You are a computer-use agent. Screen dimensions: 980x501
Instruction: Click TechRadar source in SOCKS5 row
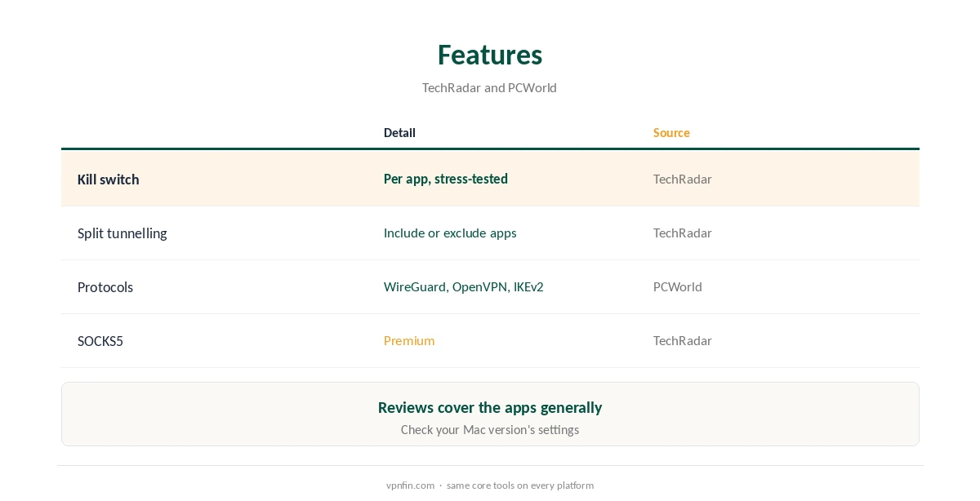683,341
